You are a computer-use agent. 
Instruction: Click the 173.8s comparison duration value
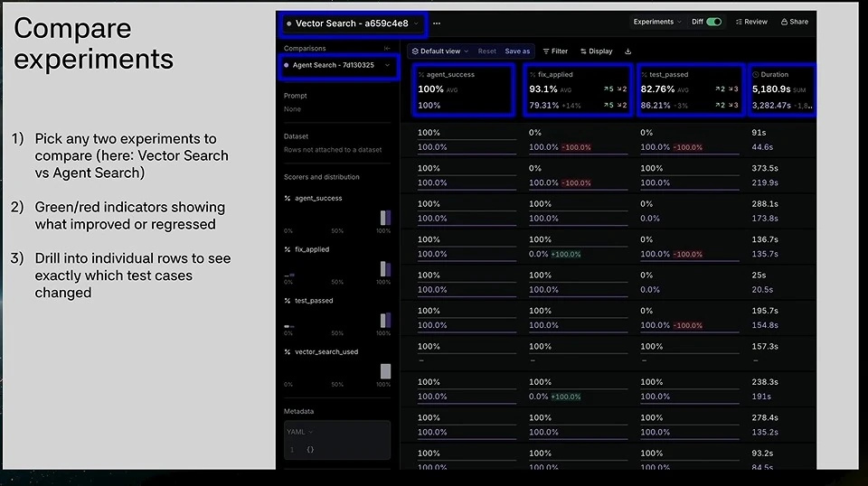pos(765,219)
